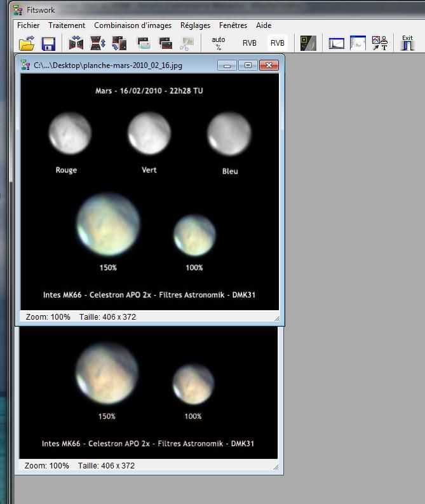This screenshot has width=425, height=504.
Task: Click the Vert channel Mars image
Action: tap(149, 133)
